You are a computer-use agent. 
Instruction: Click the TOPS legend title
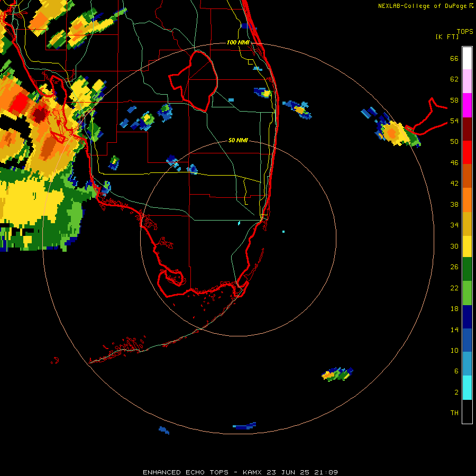(x=465, y=31)
